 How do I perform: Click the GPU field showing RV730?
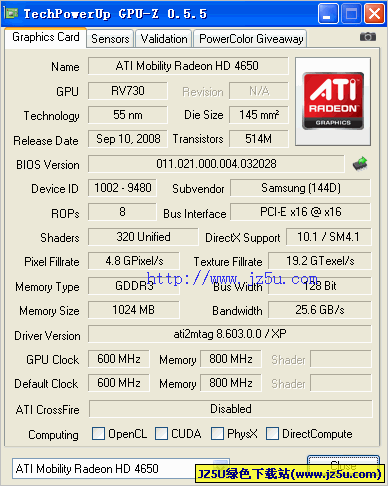128,91
